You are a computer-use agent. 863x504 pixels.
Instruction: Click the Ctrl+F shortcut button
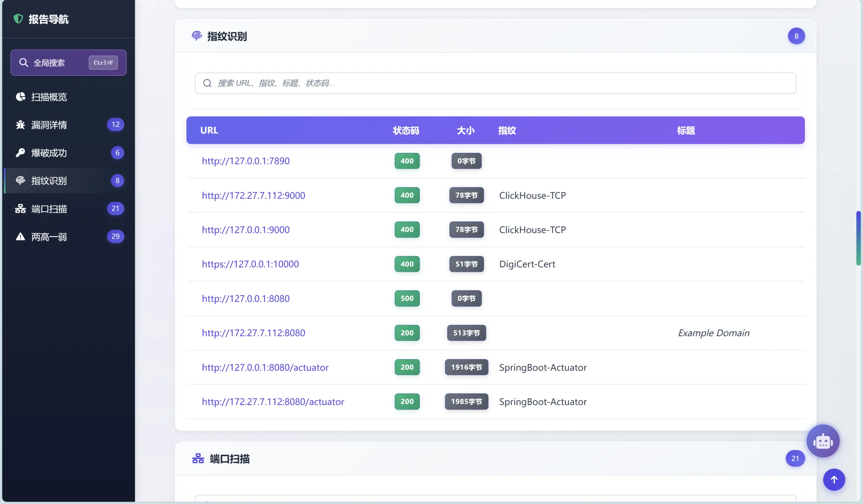[102, 62]
